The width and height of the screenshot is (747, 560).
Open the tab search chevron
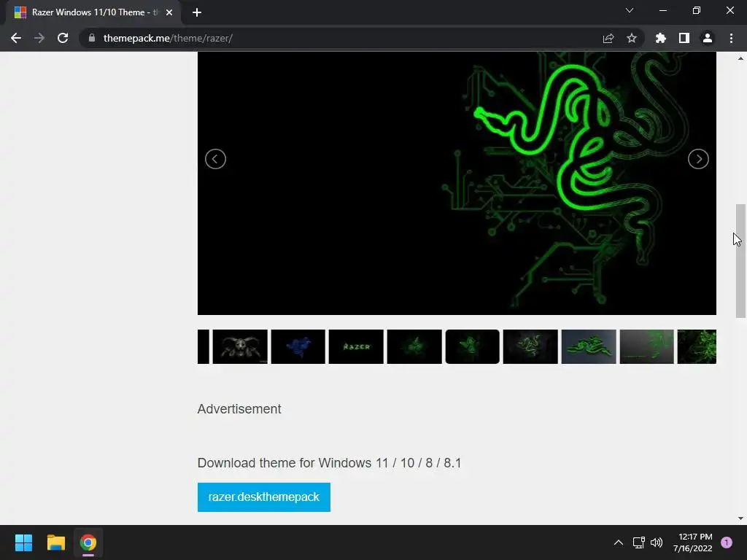630,10
